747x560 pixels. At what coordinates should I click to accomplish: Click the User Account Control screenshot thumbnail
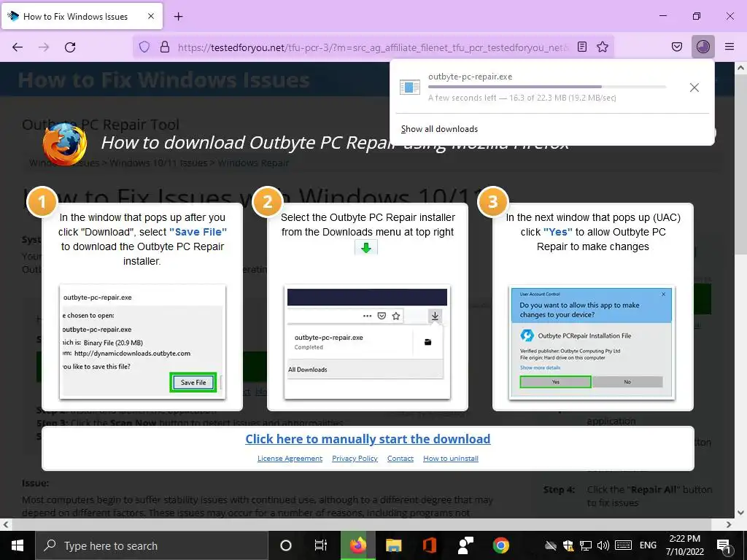[x=592, y=342]
